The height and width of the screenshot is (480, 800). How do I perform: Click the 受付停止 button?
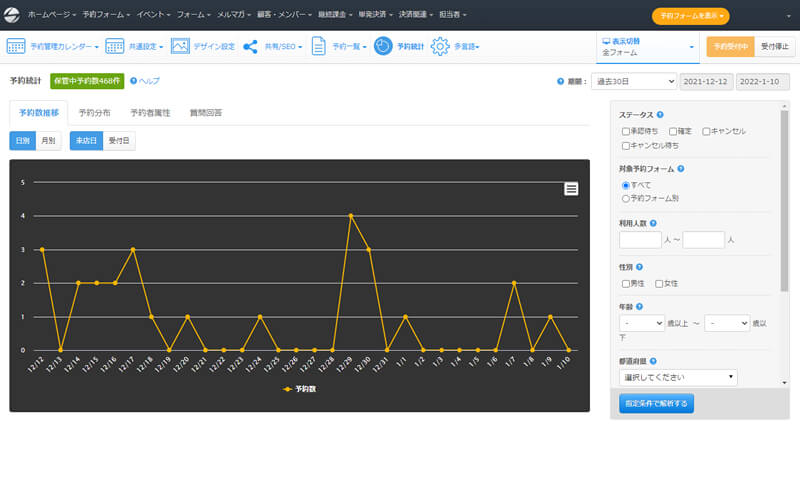[x=773, y=46]
